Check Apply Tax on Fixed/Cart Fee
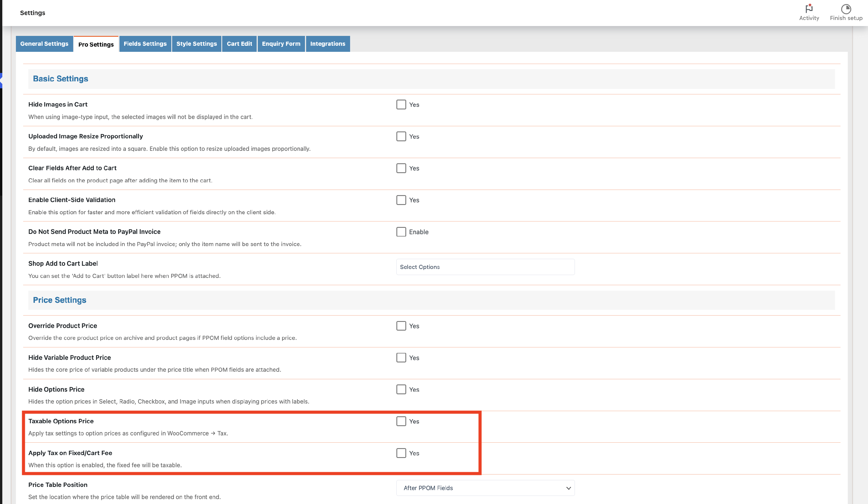868x504 pixels. pos(401,453)
